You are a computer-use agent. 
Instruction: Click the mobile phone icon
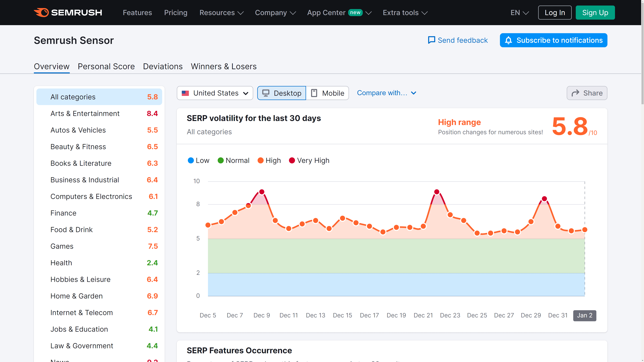314,93
